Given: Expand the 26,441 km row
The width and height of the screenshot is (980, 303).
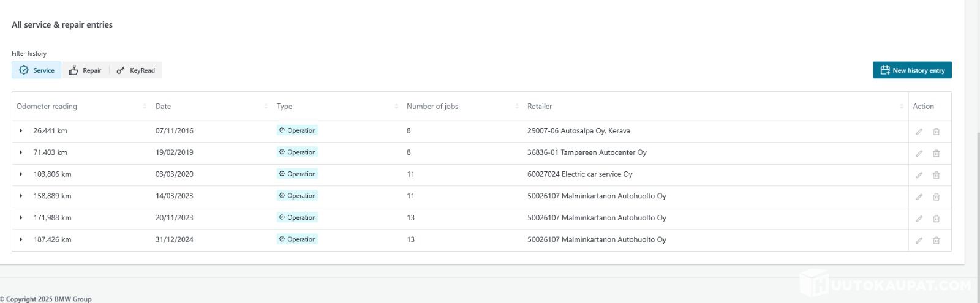Looking at the screenshot, I should [21, 131].
